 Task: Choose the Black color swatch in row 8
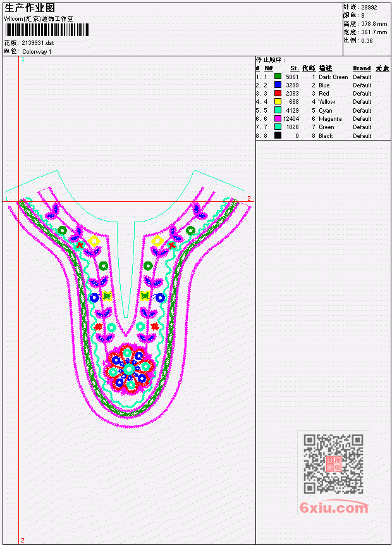(x=278, y=135)
